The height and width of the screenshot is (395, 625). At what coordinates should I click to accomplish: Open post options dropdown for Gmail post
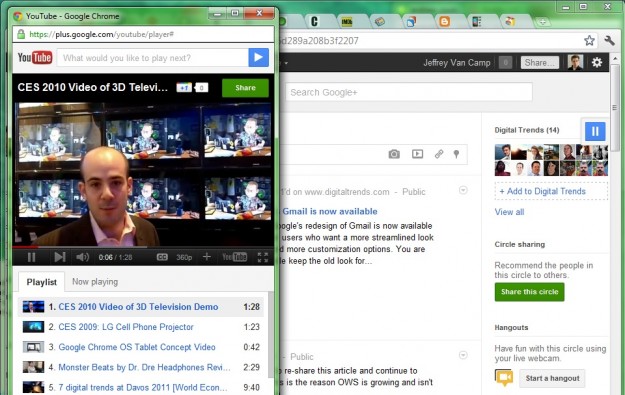tap(463, 190)
